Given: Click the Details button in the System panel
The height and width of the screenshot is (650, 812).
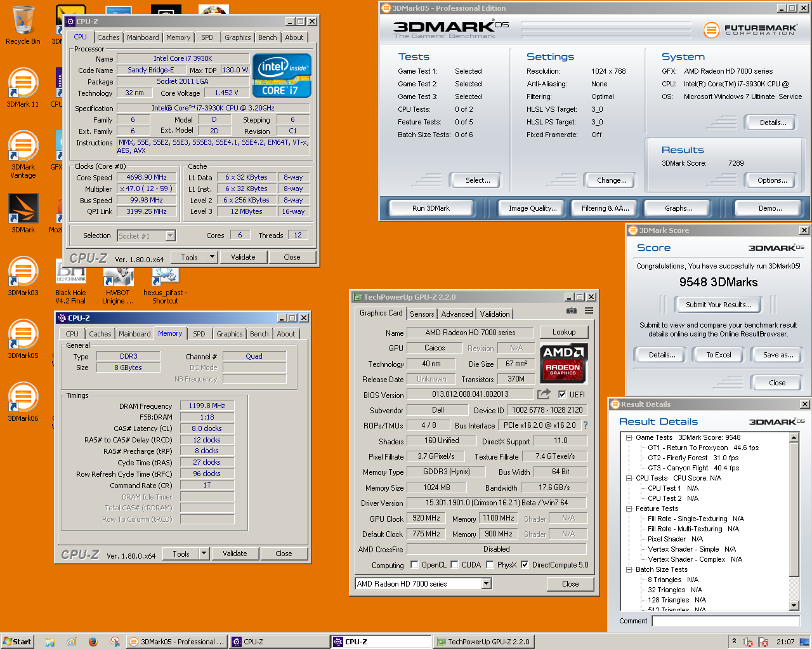Looking at the screenshot, I should [x=773, y=123].
